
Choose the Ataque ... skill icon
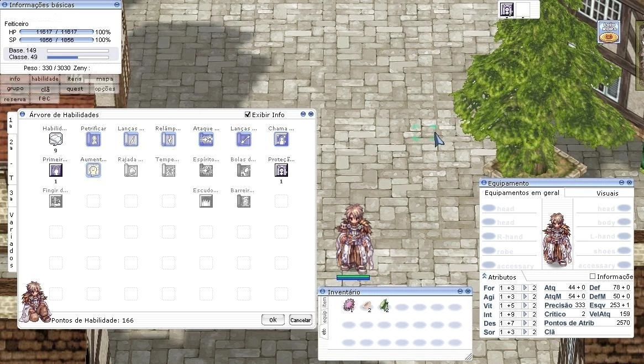[206, 140]
